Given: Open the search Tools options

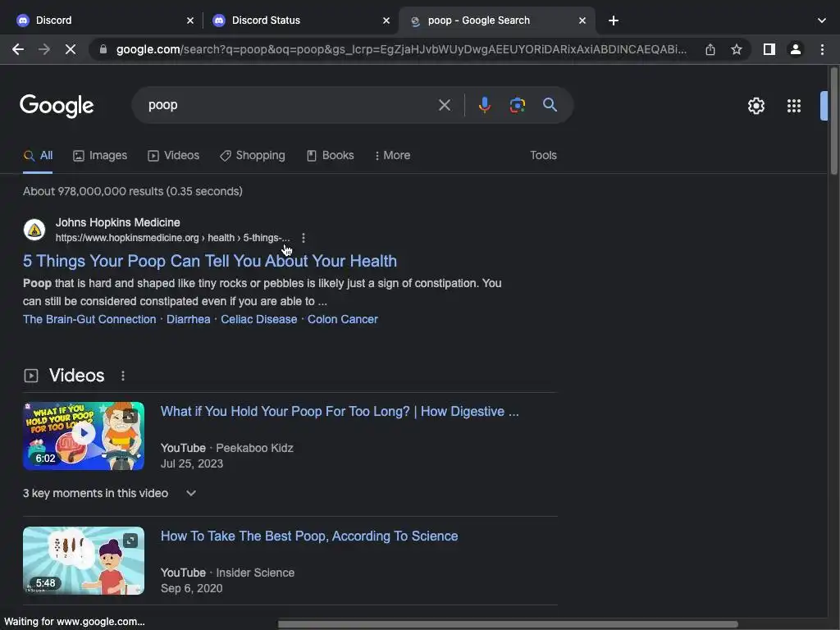Looking at the screenshot, I should pyautogui.click(x=543, y=155).
